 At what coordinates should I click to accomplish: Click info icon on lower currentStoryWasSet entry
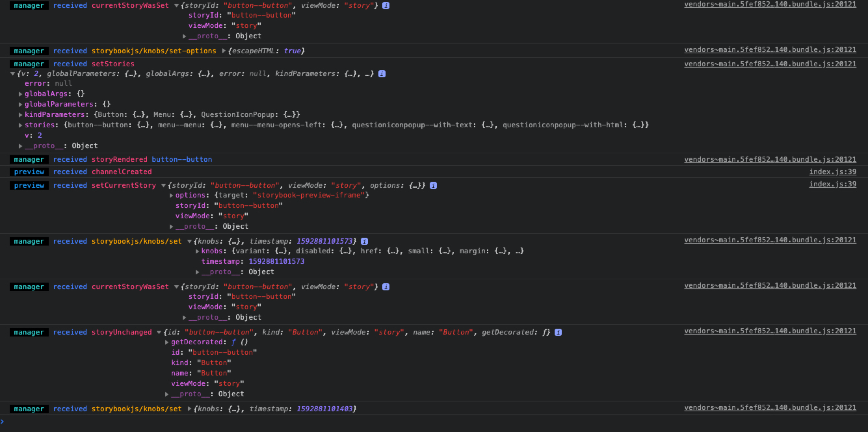[386, 287]
